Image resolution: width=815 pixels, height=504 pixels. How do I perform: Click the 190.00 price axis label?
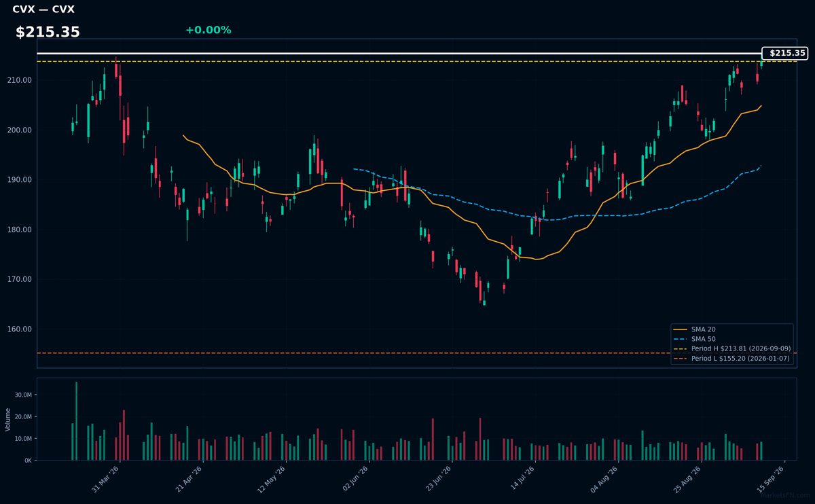[20, 180]
